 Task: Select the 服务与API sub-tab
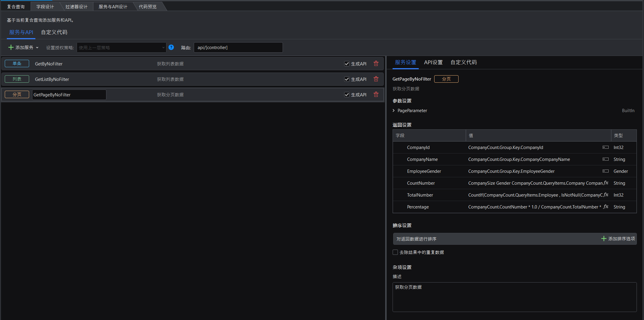coord(21,32)
